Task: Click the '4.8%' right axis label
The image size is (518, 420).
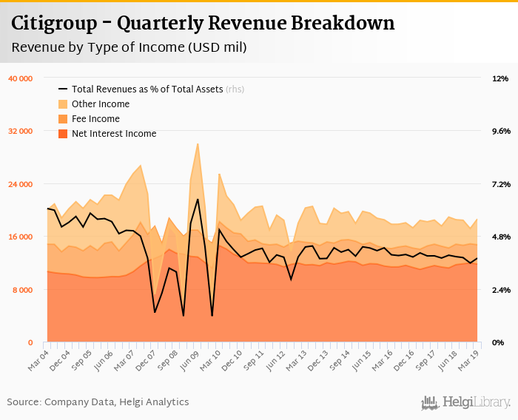Action: click(x=502, y=237)
